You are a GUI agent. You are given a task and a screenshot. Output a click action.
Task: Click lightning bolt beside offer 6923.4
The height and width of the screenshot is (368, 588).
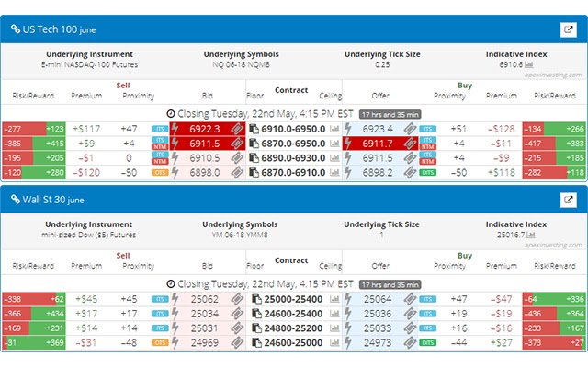[348, 129]
